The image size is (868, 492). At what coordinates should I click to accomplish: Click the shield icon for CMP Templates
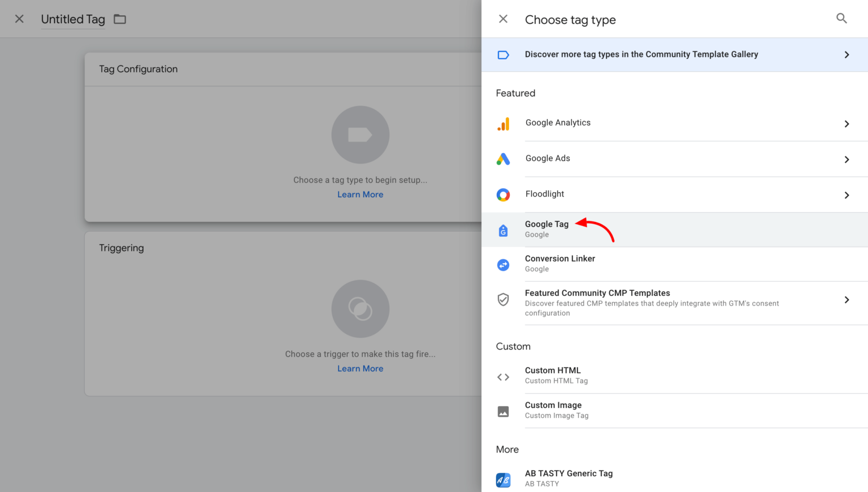tap(503, 299)
